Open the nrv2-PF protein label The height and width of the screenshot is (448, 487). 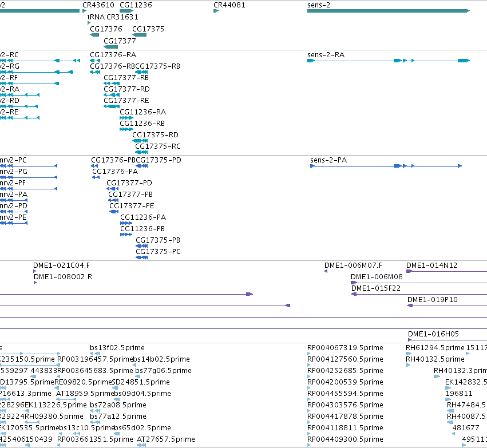13,183
